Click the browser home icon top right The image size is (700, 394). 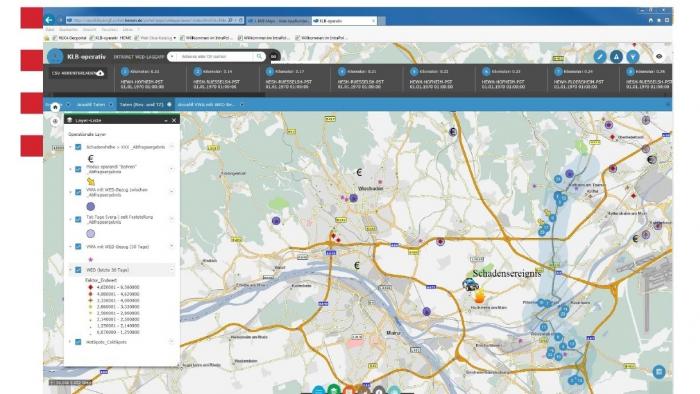[650, 20]
